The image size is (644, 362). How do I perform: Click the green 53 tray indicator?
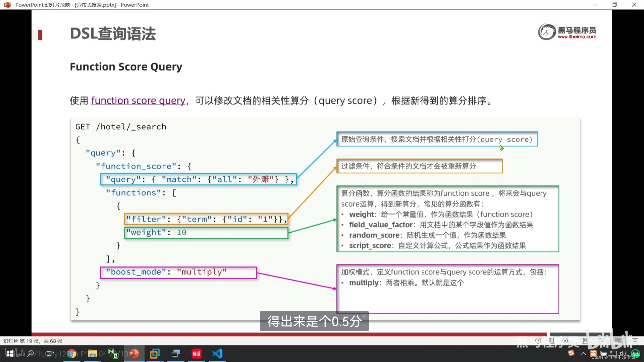pyautogui.click(x=635, y=353)
